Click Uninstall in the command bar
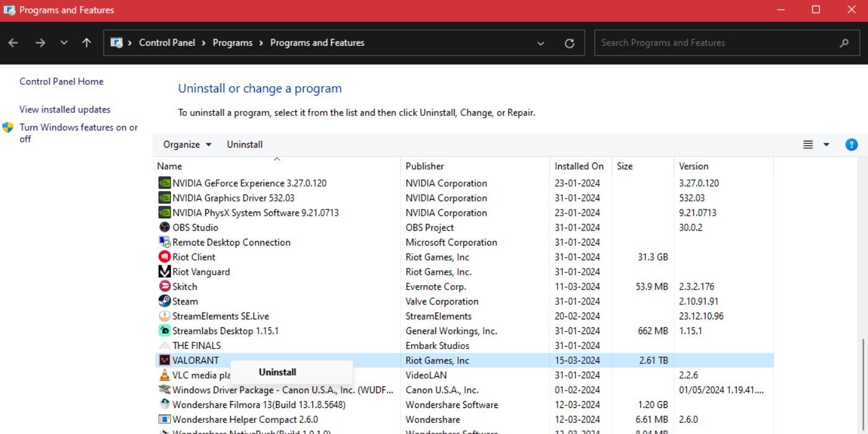Viewport: 868px width, 434px height. [244, 144]
